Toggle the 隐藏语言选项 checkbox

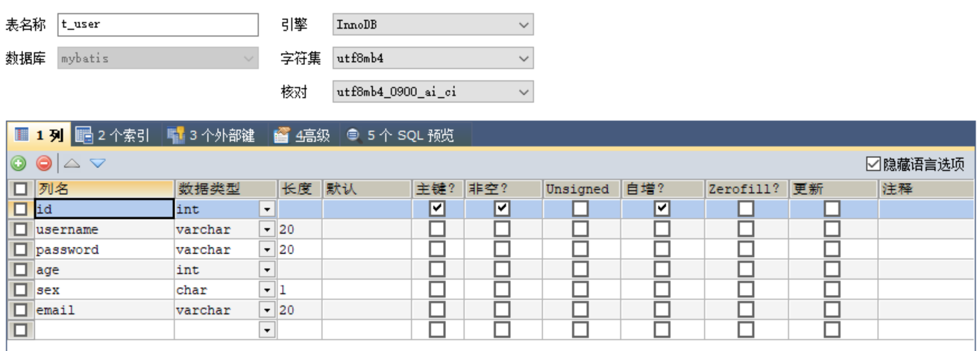[873, 164]
